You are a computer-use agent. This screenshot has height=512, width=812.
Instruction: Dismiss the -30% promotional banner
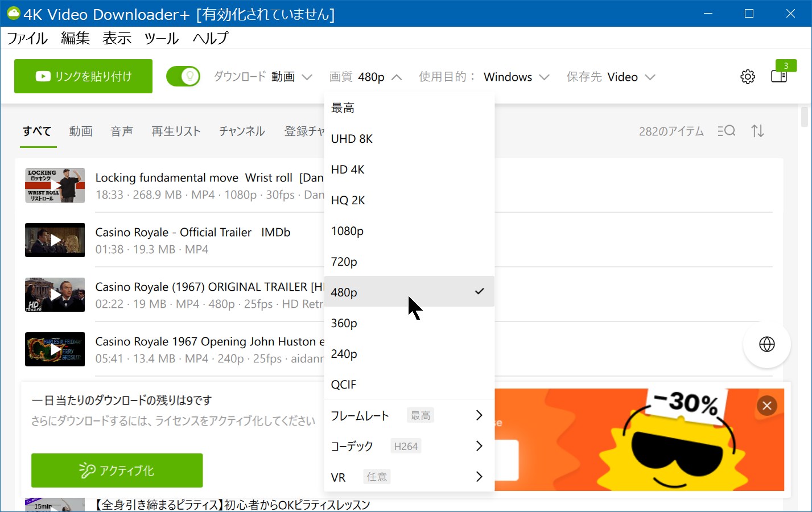tap(766, 406)
